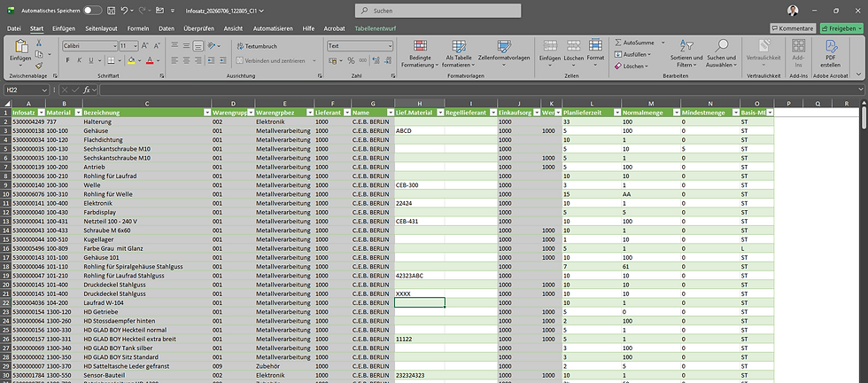Screen dimensions: 868x383
Task: Apply underline with the U button
Action: pos(90,60)
